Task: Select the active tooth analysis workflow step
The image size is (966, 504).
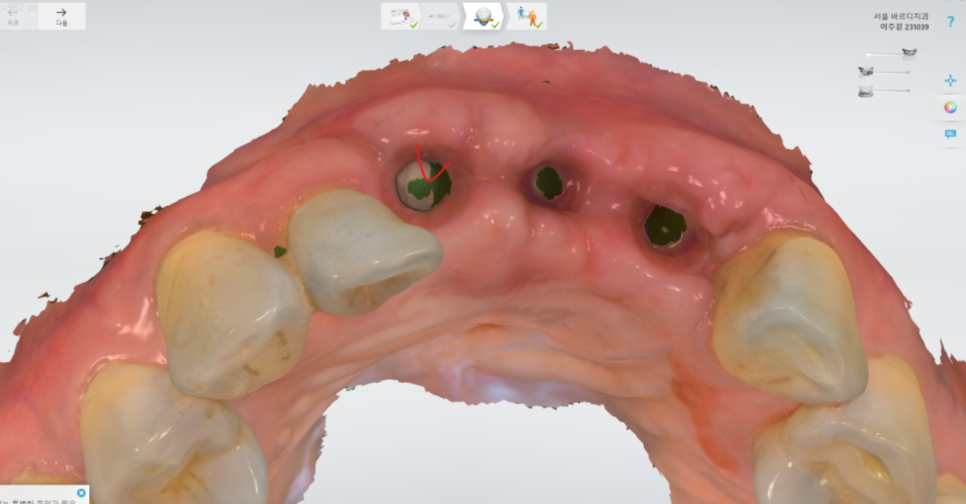Action: [x=482, y=16]
